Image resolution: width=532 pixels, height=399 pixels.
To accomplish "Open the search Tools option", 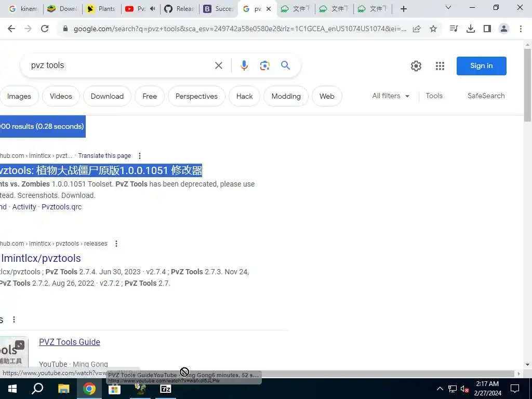I will tap(434, 96).
